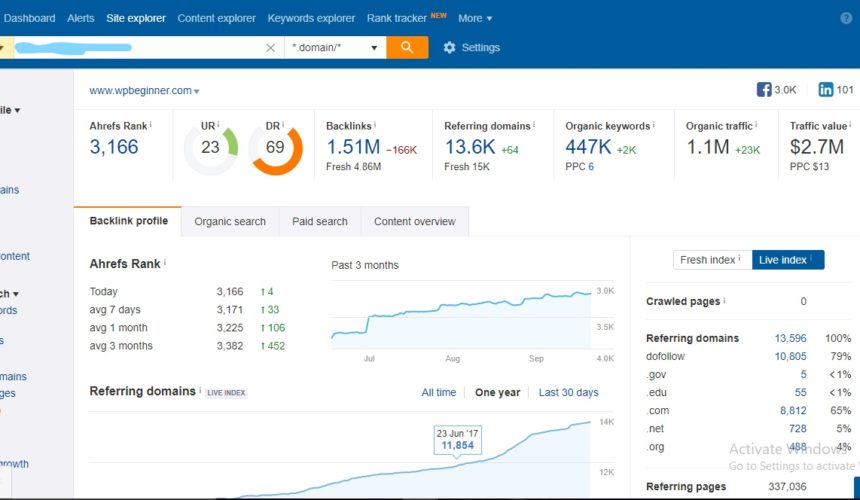Switch to Live index
860x500 pixels.
point(788,260)
